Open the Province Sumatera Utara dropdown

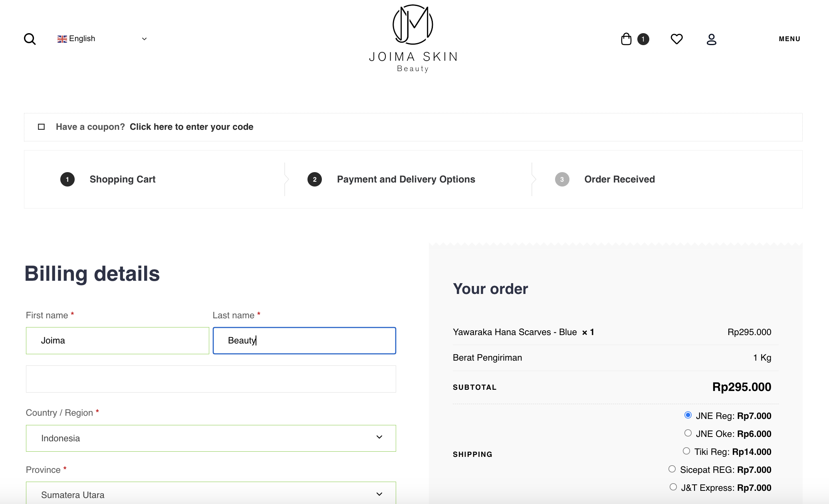211,493
